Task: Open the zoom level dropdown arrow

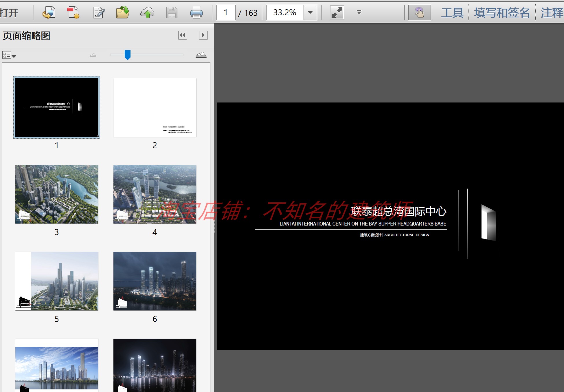Action: coord(310,12)
